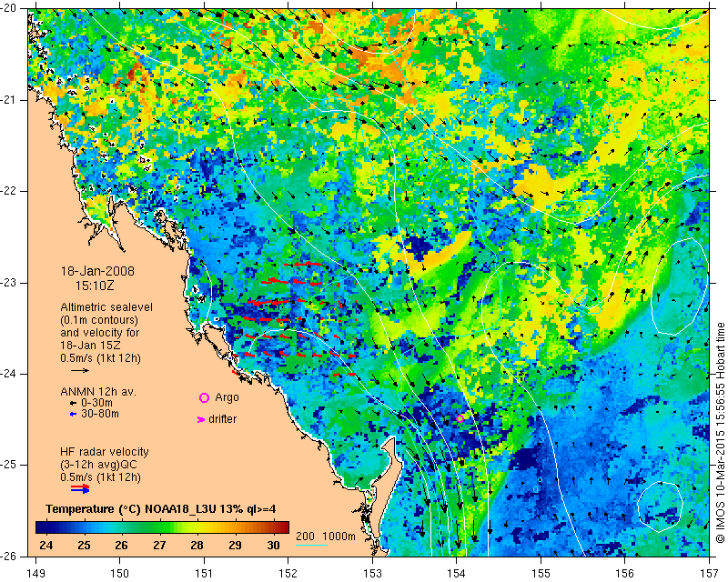Image resolution: width=728 pixels, height=582 pixels.
Task: Click the 'Argo' legend label
Action: coord(227,397)
